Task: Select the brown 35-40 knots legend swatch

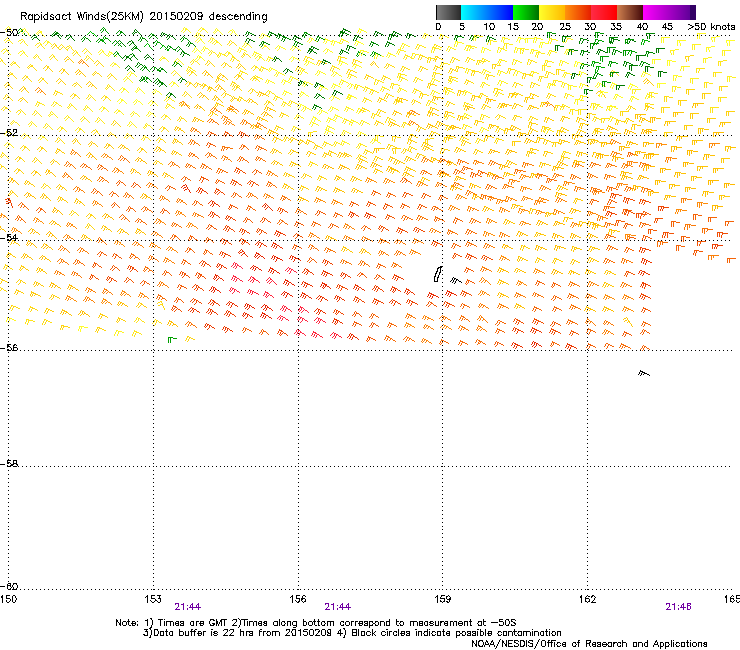Action: pos(630,12)
